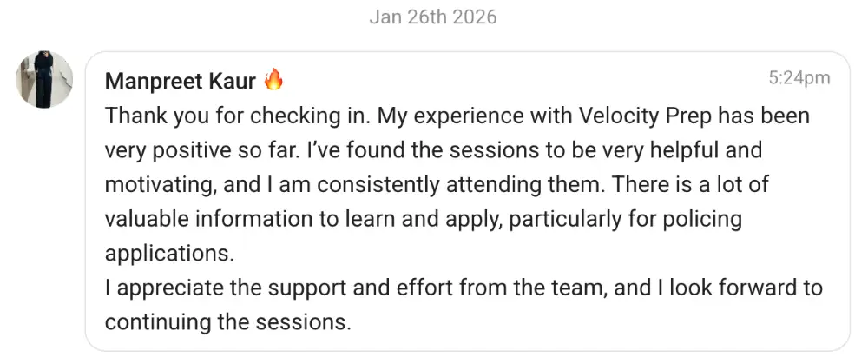Image resolution: width=868 pixels, height=364 pixels.
Task: Click the word "applications." in the message
Action: click(x=169, y=253)
